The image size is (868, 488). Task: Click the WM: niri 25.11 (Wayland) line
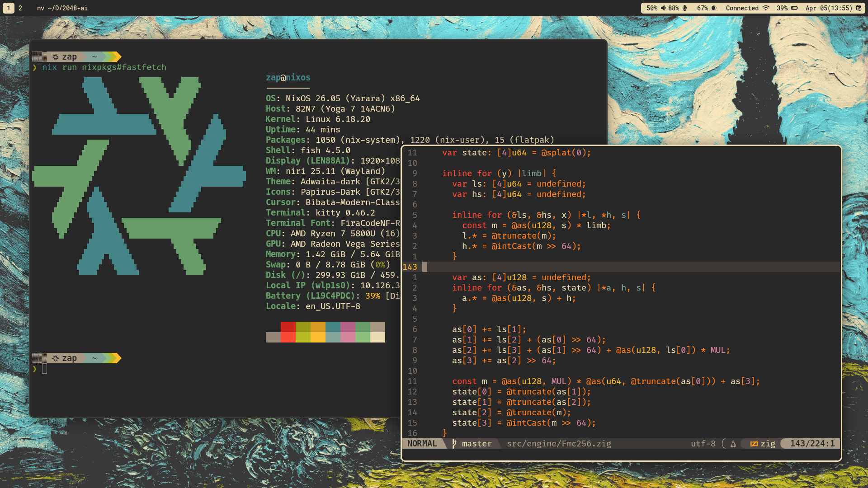coord(325,171)
